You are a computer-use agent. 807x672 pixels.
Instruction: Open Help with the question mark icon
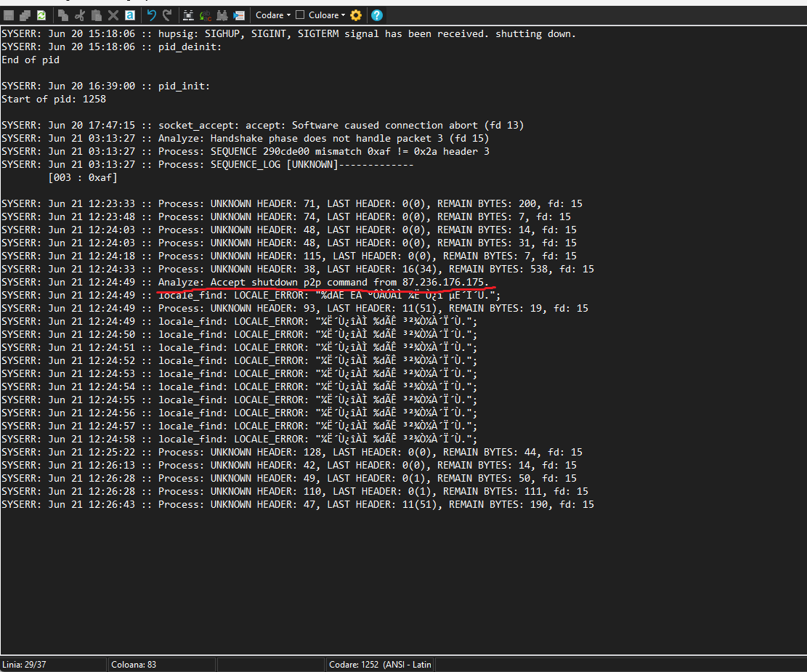click(x=377, y=15)
